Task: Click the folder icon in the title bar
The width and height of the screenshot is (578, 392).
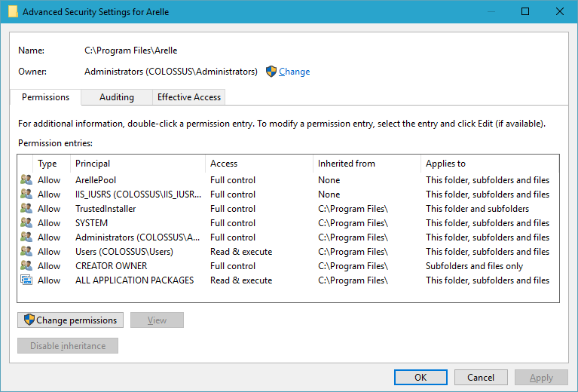Action: tap(13, 11)
